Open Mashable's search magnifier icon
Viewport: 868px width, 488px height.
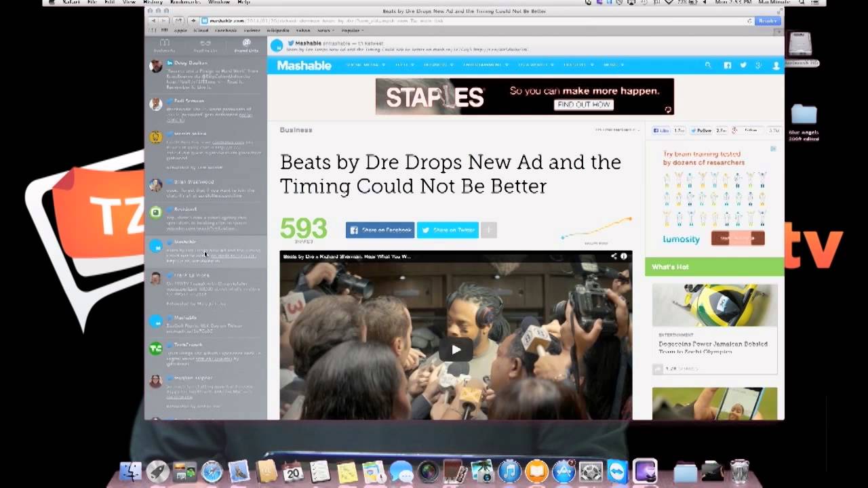708,65
